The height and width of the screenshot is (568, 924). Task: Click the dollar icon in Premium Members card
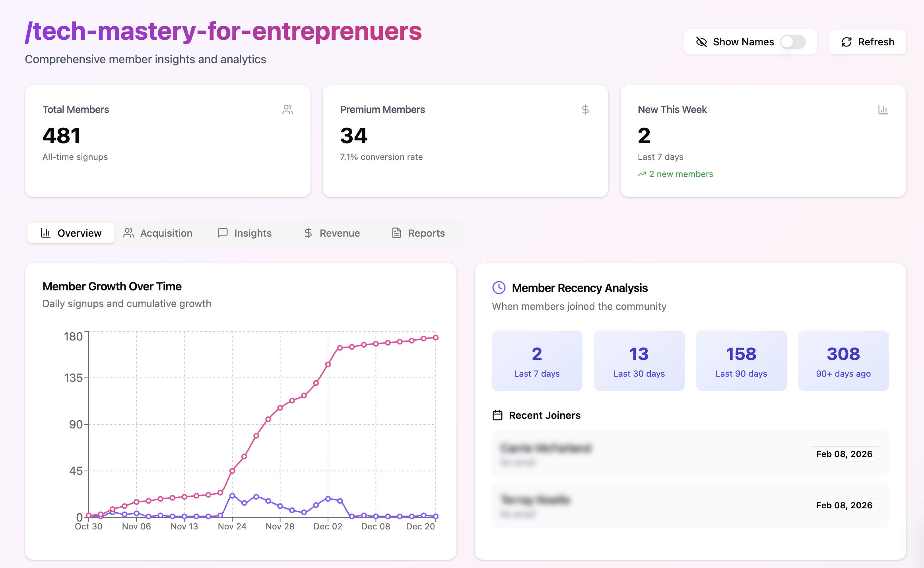click(x=585, y=110)
